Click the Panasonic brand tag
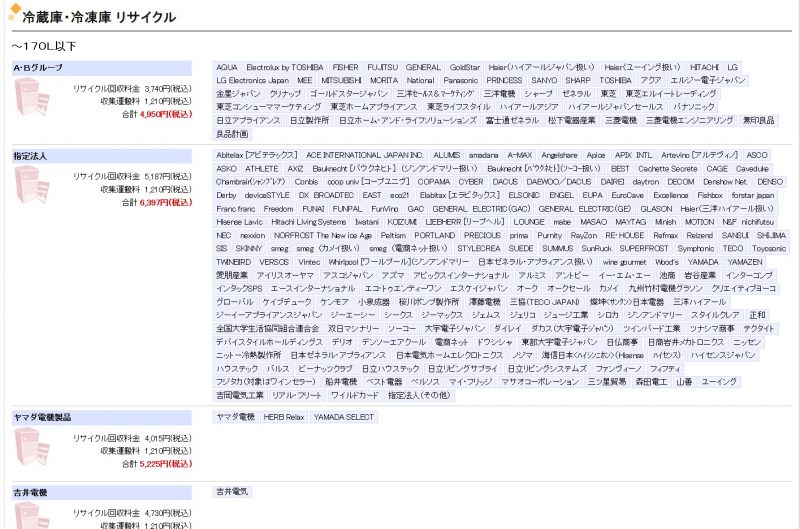 [461, 80]
